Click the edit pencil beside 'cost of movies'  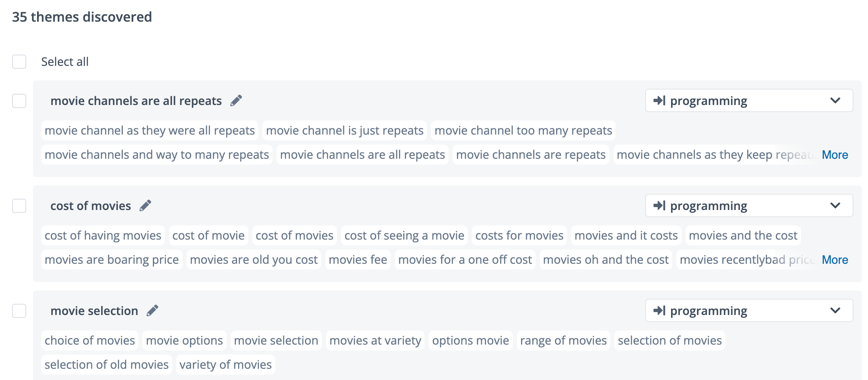point(145,205)
